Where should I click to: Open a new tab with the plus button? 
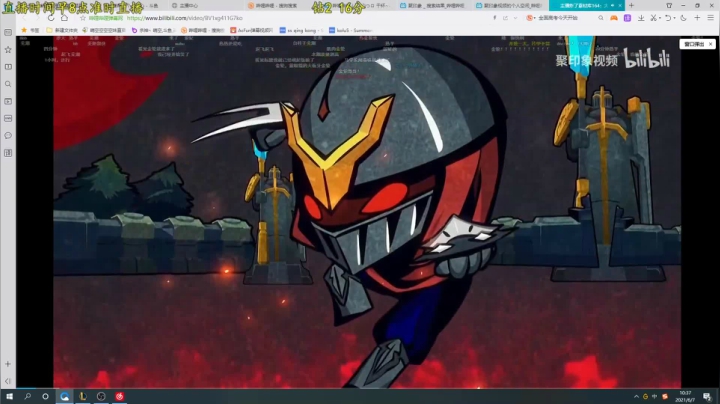click(x=631, y=6)
